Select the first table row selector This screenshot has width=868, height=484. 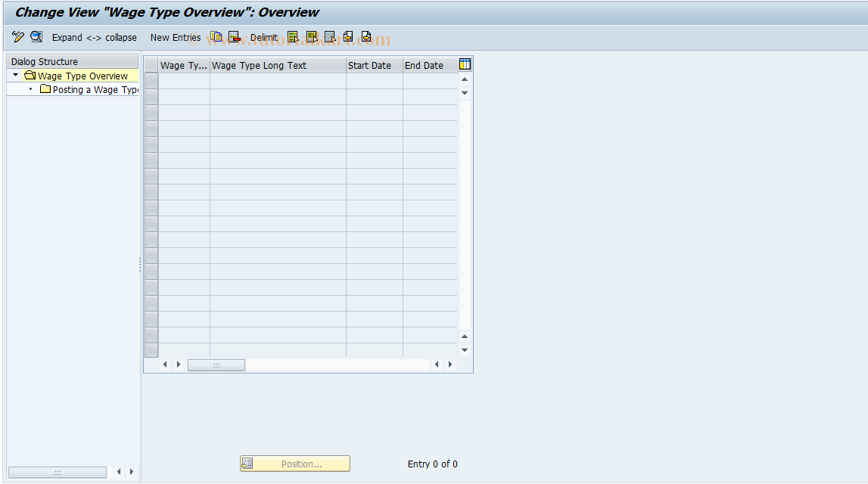(151, 81)
